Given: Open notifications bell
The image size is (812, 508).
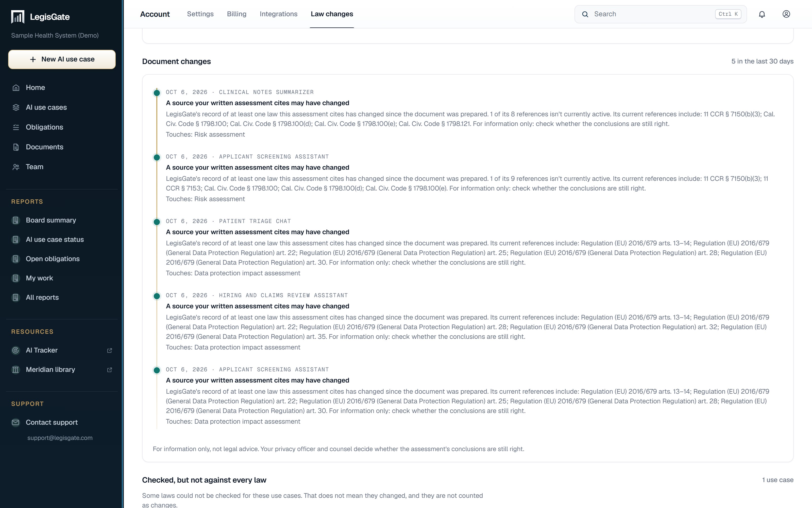Looking at the screenshot, I should click(762, 14).
